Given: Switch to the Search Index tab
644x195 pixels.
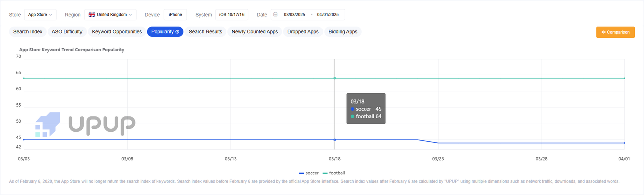Looking at the screenshot, I should point(28,32).
